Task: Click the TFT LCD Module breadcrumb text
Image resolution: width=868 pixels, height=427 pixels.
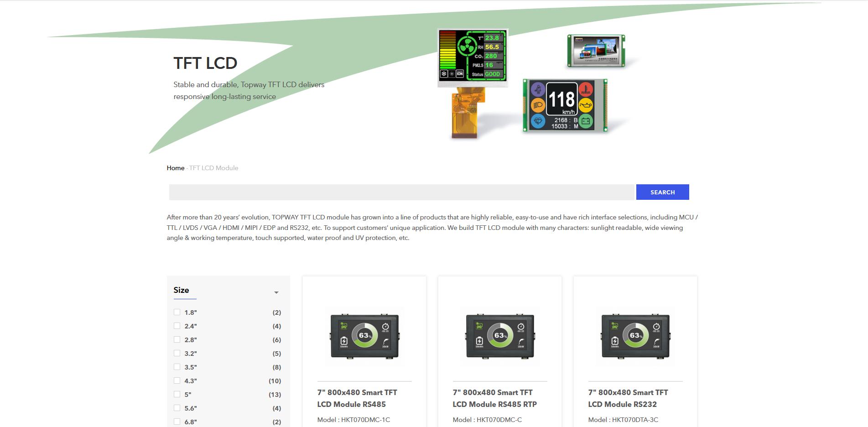Action: [213, 168]
